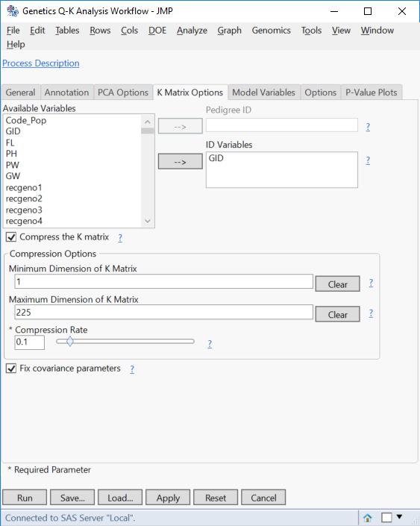This screenshot has height=526, width=420.
Task: Click the scroll-down arrow in Available Variables list
Action: 148,221
